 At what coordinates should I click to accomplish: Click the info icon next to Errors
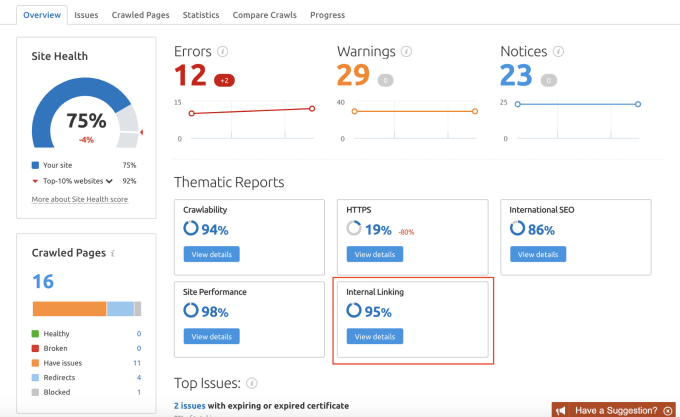point(223,51)
